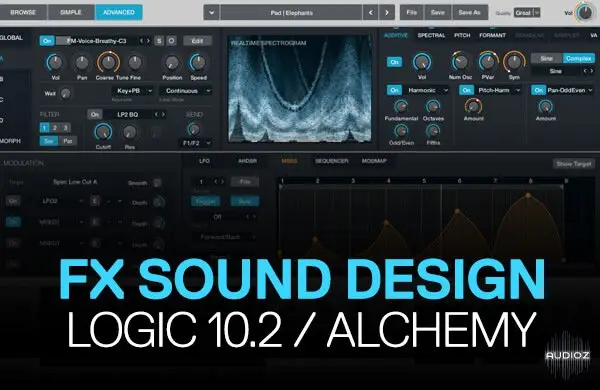Open the Quality Great dropdown
Viewport: 600px width, 390px height.
coord(527,13)
